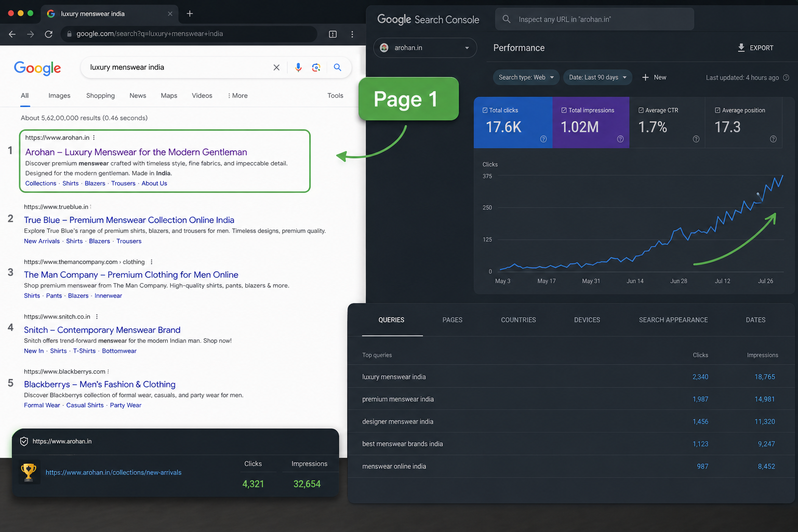The image size is (798, 532).
Task: Expand the More search categories menu
Action: click(237, 96)
